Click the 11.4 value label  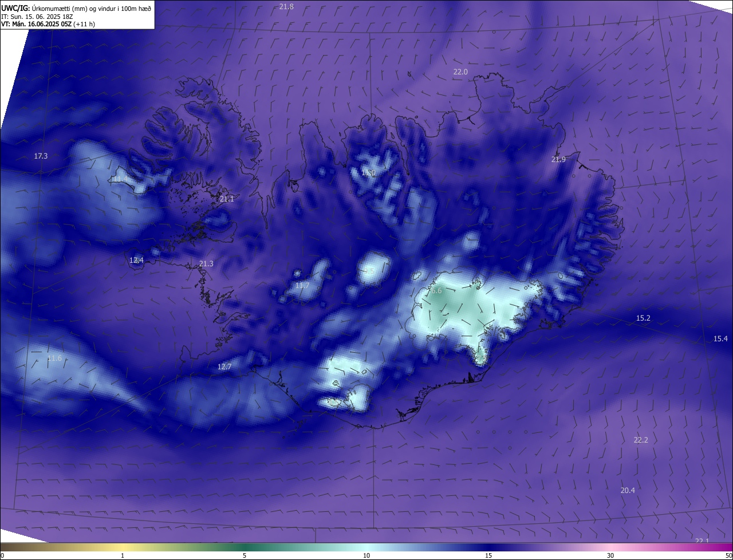[x=120, y=179]
